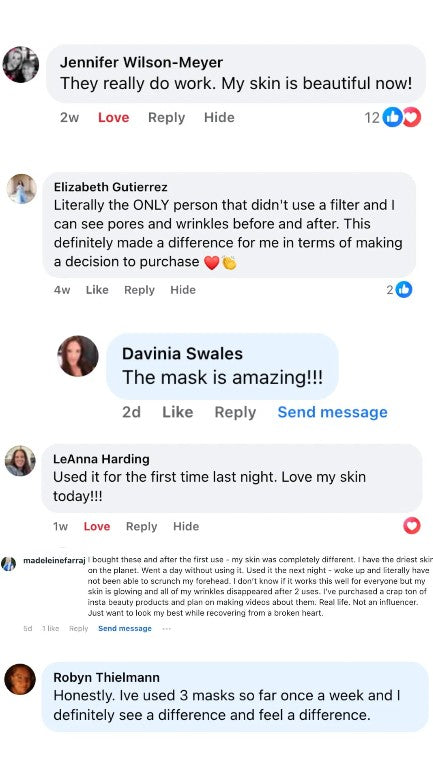
Task: Open three-dot options on madeleinefarraj's comment
Action: (167, 629)
